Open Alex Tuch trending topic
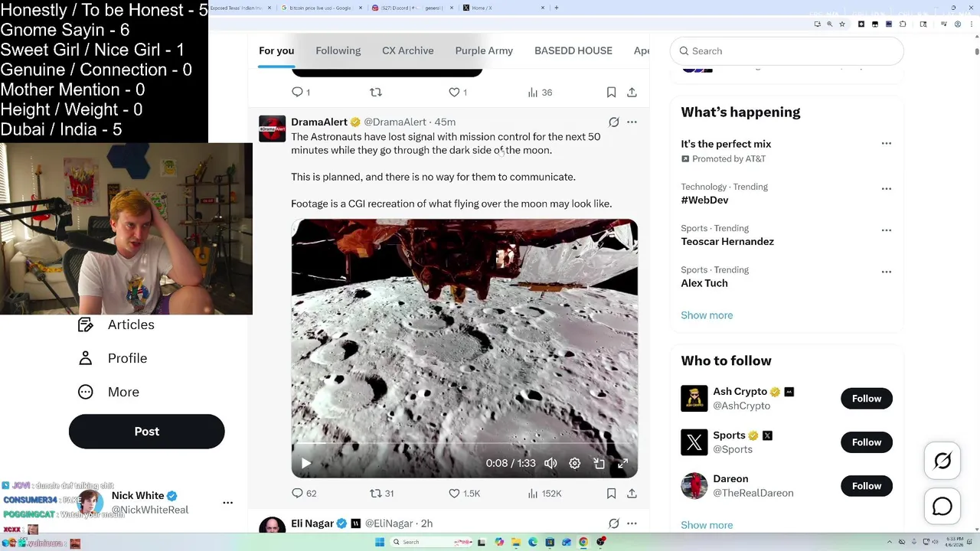Image resolution: width=980 pixels, height=551 pixels. click(x=704, y=283)
